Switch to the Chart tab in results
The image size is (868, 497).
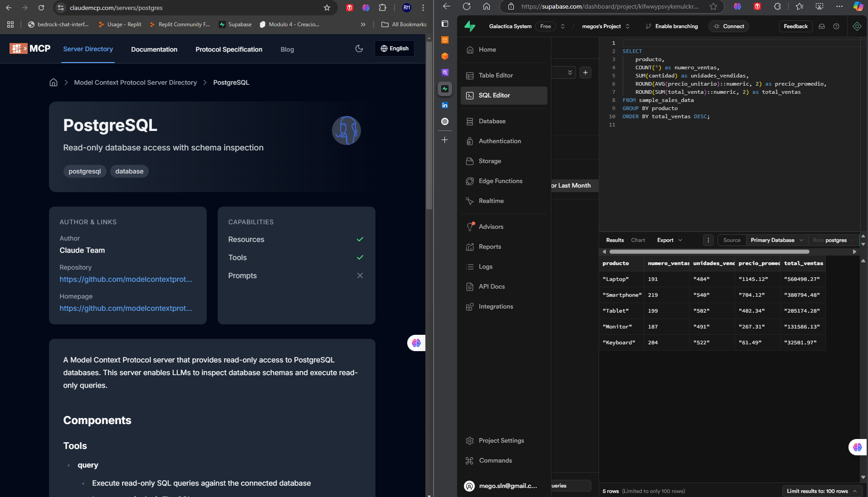pos(638,240)
